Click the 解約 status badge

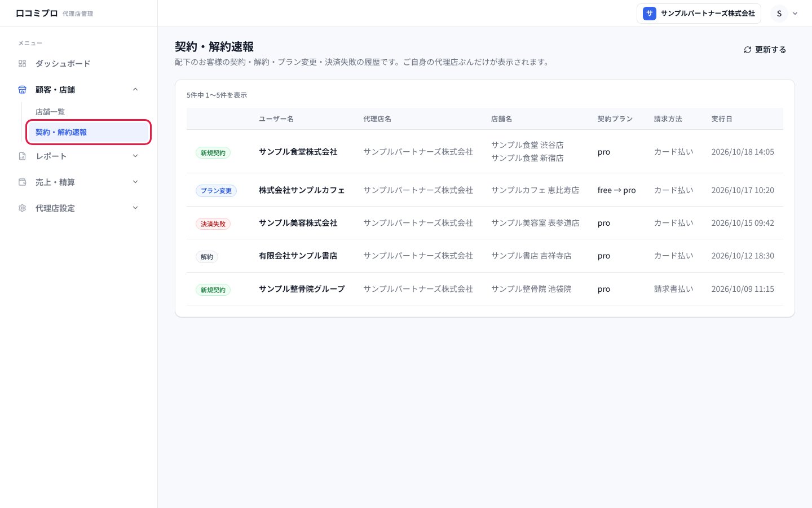[x=207, y=257]
